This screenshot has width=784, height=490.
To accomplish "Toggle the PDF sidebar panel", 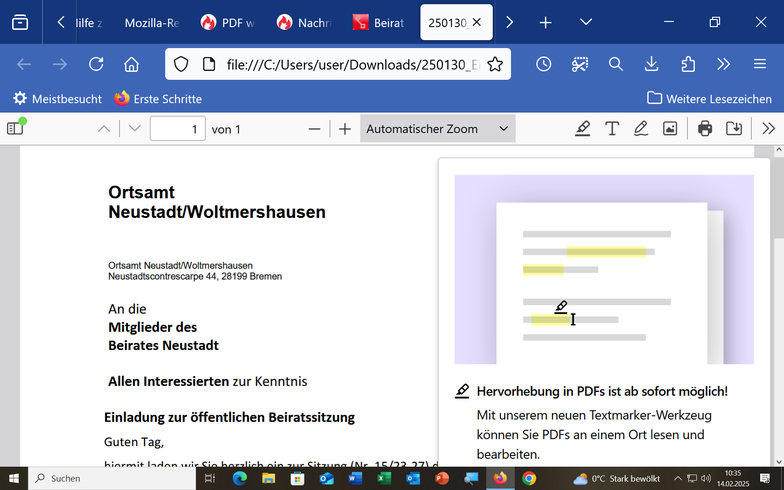I will 15,128.
